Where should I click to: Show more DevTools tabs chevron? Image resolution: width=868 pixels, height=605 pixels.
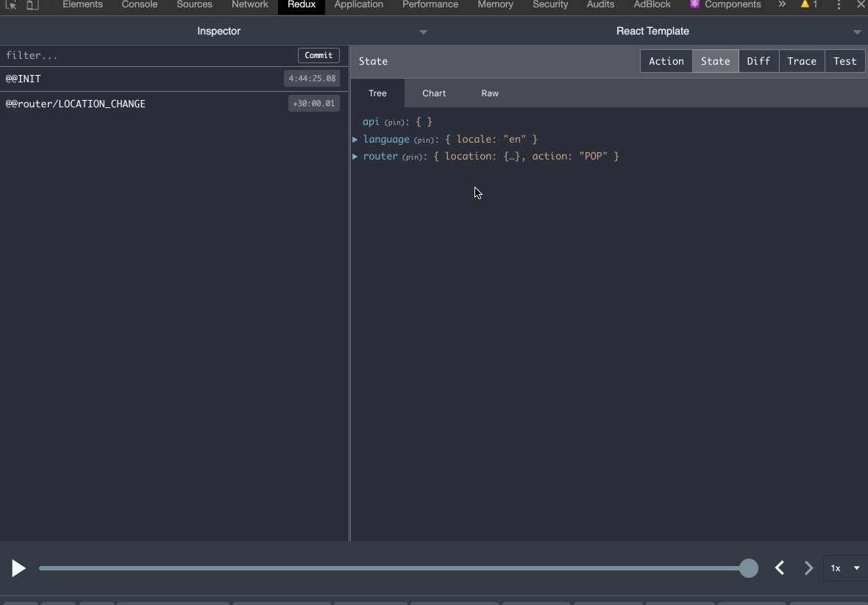point(782,4)
